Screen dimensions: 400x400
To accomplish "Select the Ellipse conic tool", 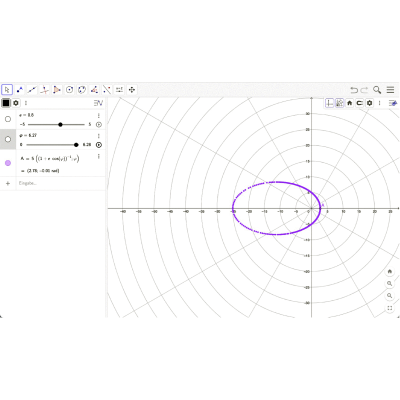I will (82, 90).
